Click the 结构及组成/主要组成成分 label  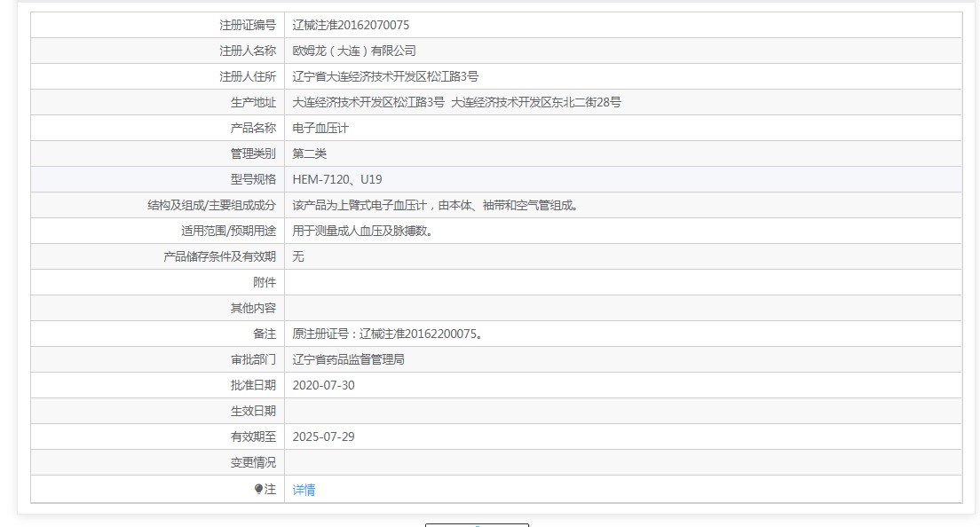pyautogui.click(x=212, y=205)
